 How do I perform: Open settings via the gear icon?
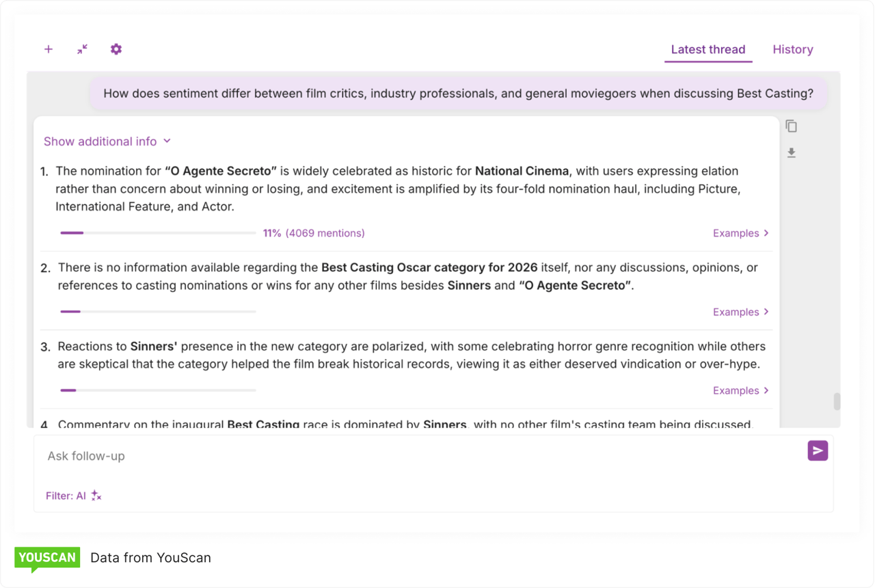click(x=116, y=49)
